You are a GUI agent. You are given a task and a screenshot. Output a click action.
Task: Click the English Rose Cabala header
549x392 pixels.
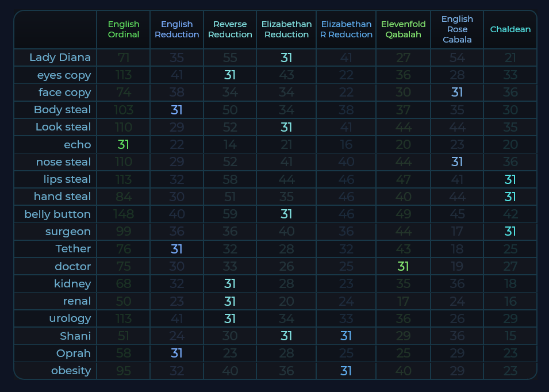457,29
